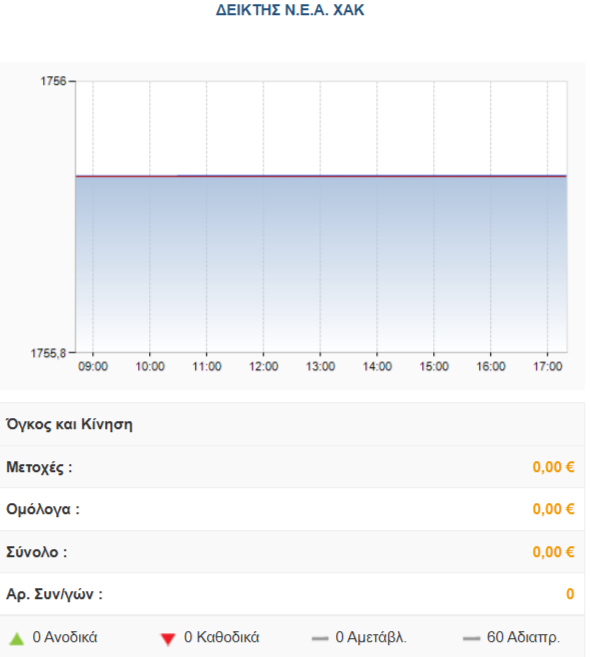
Task: Select the Όγκος και Κίνηση header
Action: 69,424
